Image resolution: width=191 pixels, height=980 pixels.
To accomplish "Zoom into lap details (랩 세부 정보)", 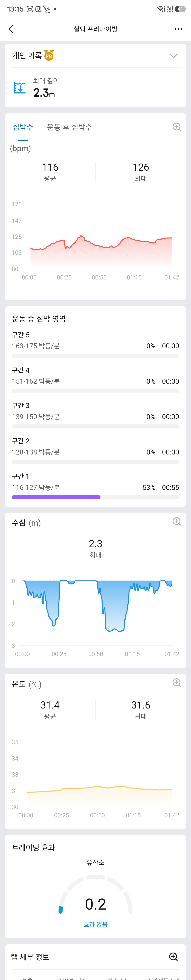I will [173, 956].
